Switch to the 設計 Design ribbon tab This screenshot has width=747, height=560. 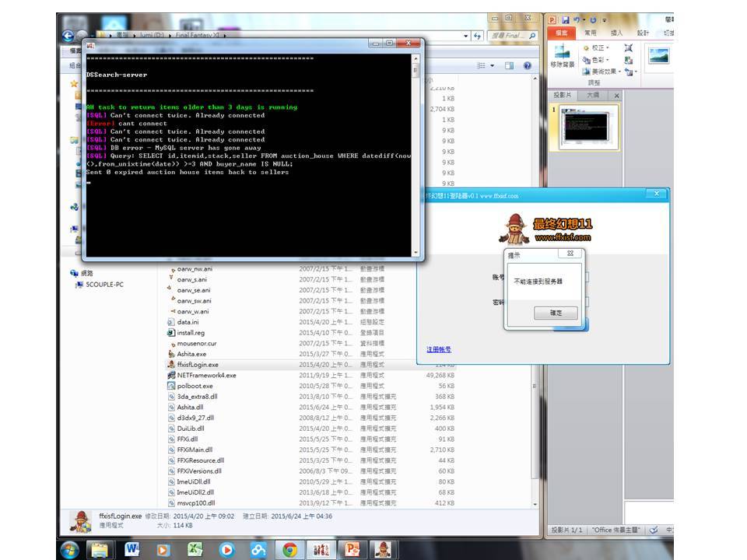click(x=643, y=33)
